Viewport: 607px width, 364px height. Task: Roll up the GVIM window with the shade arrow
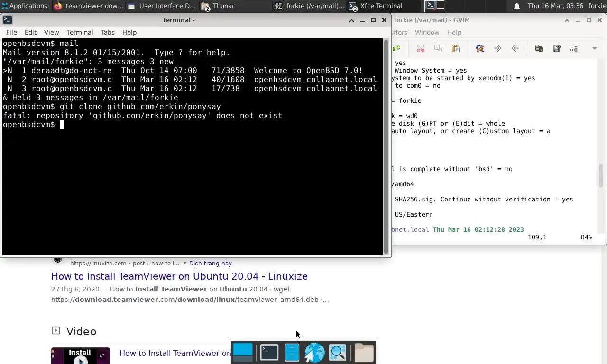click(567, 20)
